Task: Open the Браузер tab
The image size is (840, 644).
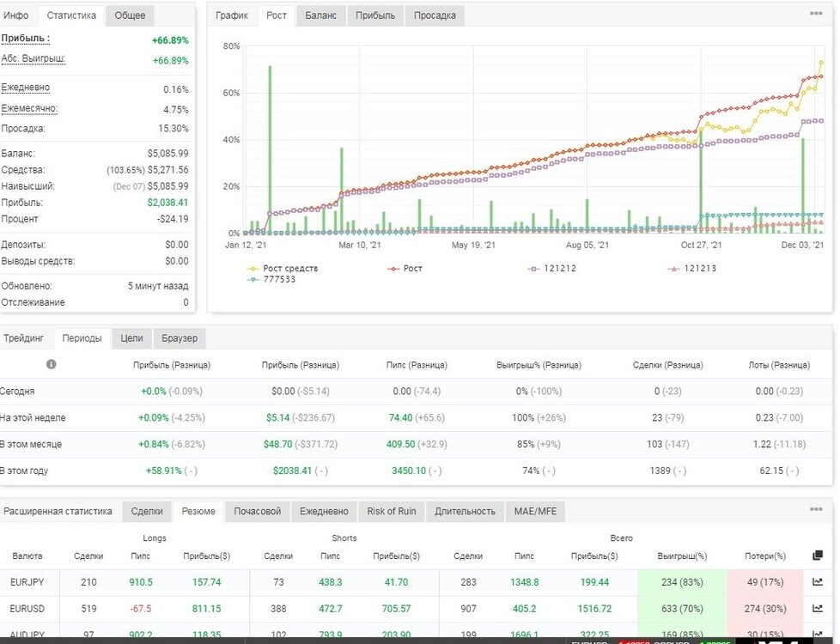Action: point(180,338)
